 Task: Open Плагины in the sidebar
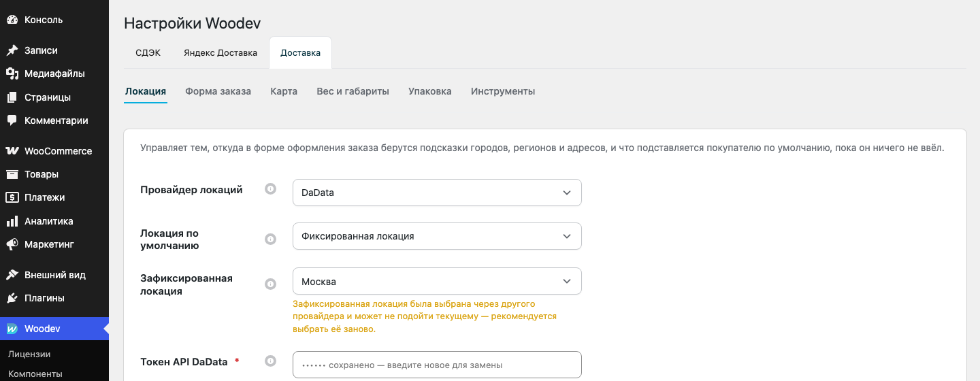(x=54, y=298)
